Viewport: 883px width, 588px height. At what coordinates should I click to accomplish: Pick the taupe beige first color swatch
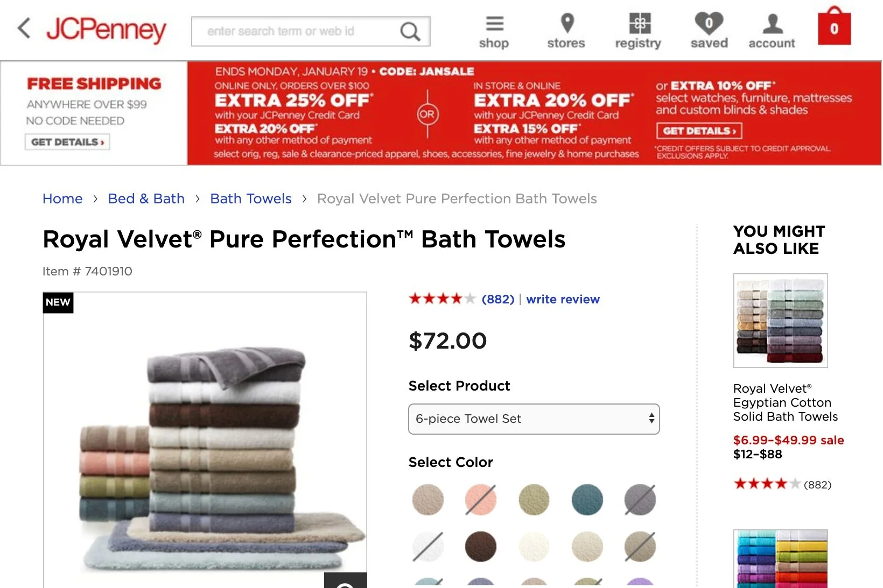pyautogui.click(x=428, y=500)
